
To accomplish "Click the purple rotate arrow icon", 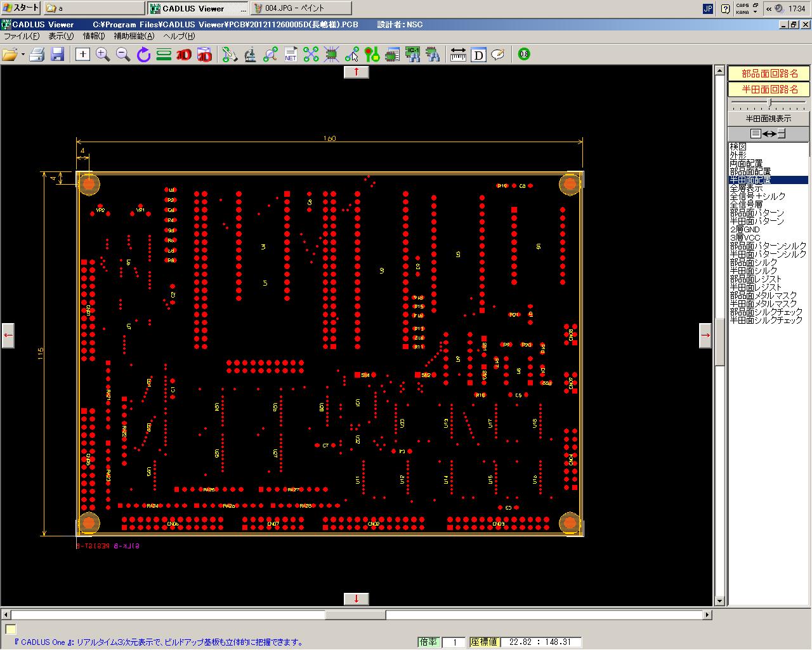I will coord(144,55).
